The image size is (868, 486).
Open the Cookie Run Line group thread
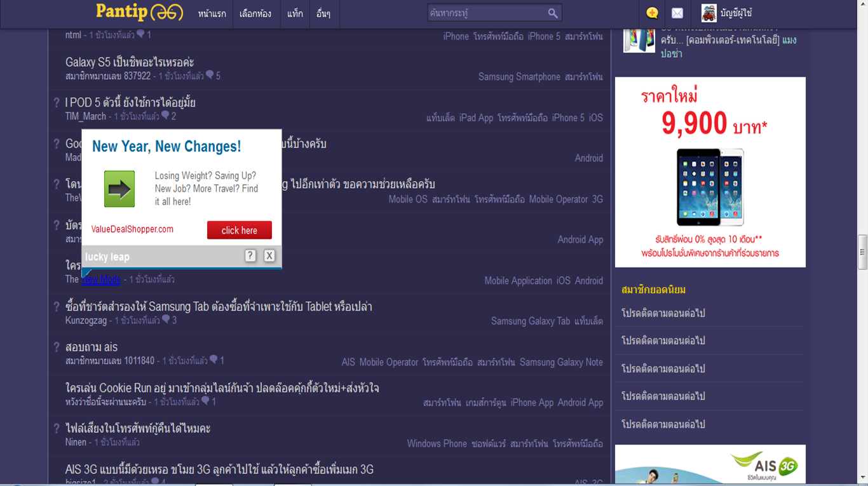coord(222,388)
